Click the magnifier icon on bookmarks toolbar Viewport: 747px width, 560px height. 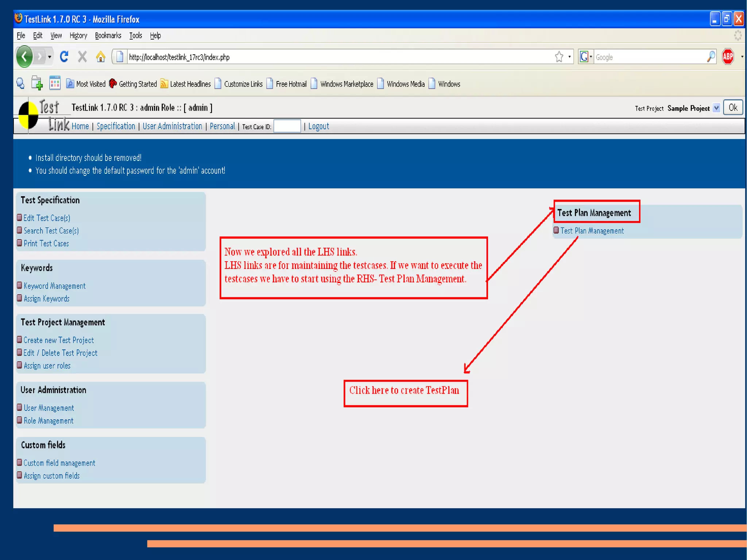pos(20,84)
